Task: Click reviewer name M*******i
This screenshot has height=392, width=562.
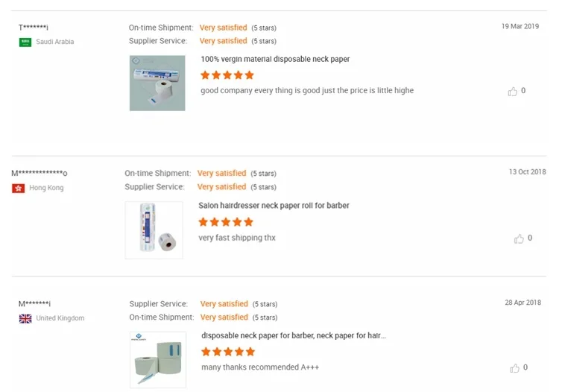Action: [34, 303]
